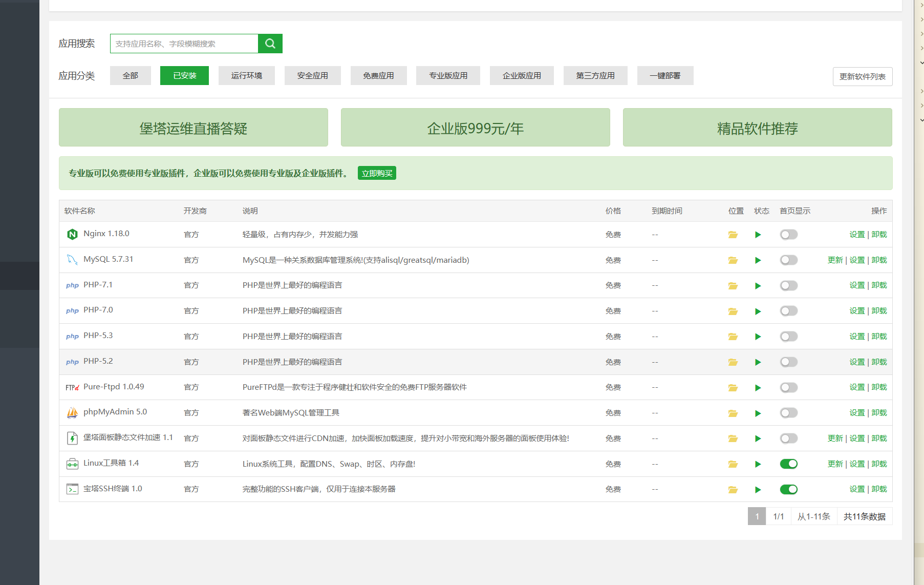Click the Nginx status play icon

pyautogui.click(x=758, y=235)
